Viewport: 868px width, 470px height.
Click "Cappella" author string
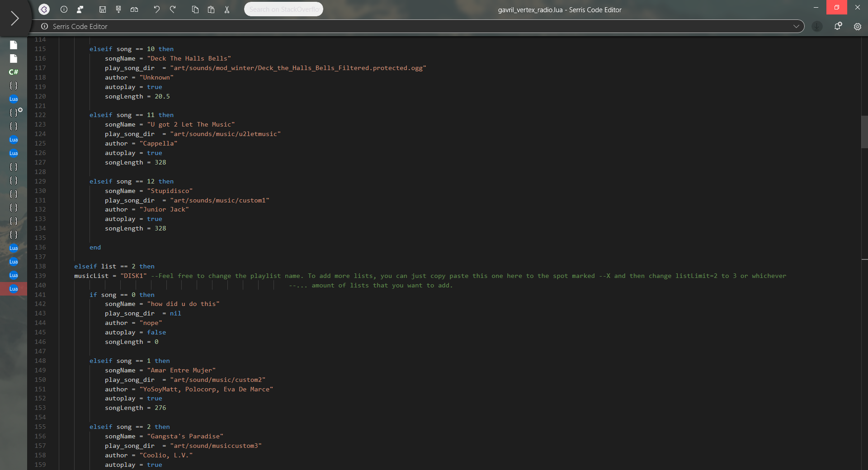coord(158,143)
